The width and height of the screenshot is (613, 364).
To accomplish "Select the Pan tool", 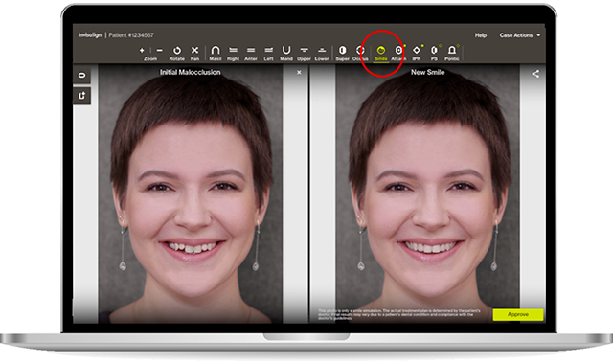I will (x=194, y=54).
